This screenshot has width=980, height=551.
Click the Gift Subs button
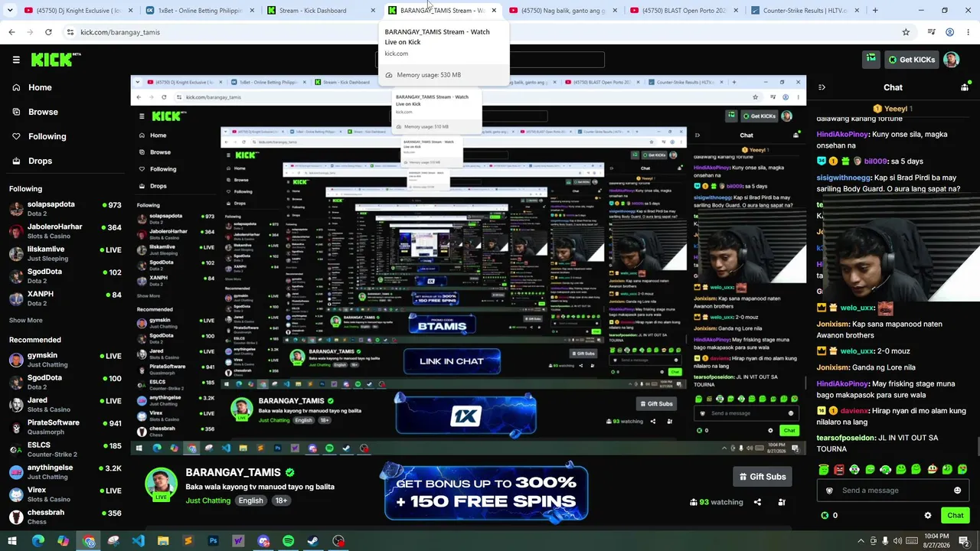pyautogui.click(x=761, y=477)
